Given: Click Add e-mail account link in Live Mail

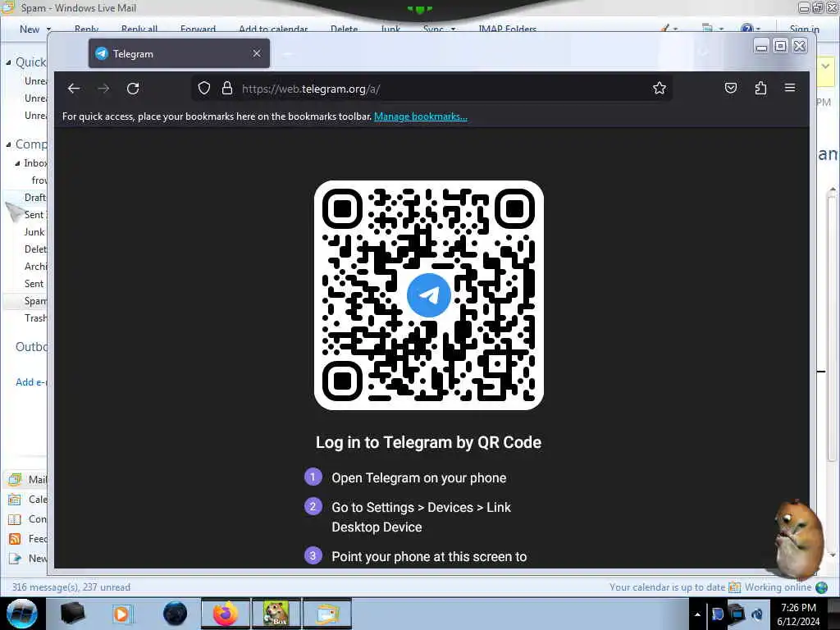Looking at the screenshot, I should [31, 382].
